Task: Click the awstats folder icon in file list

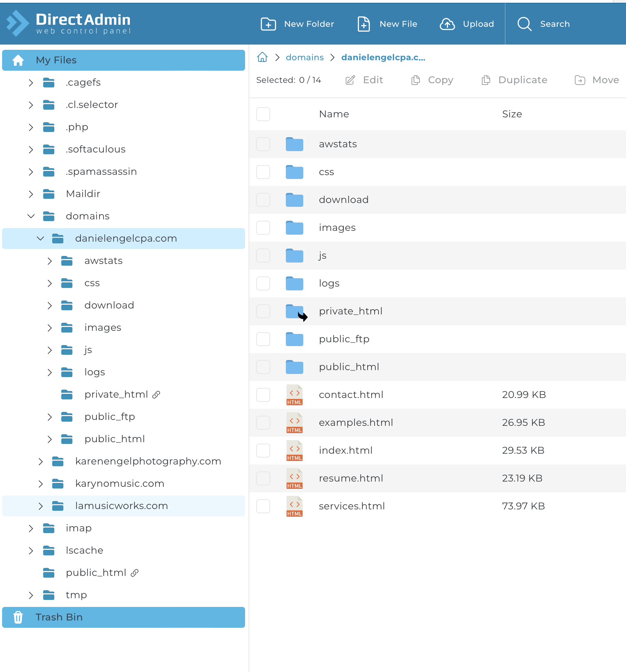Action: point(295,144)
